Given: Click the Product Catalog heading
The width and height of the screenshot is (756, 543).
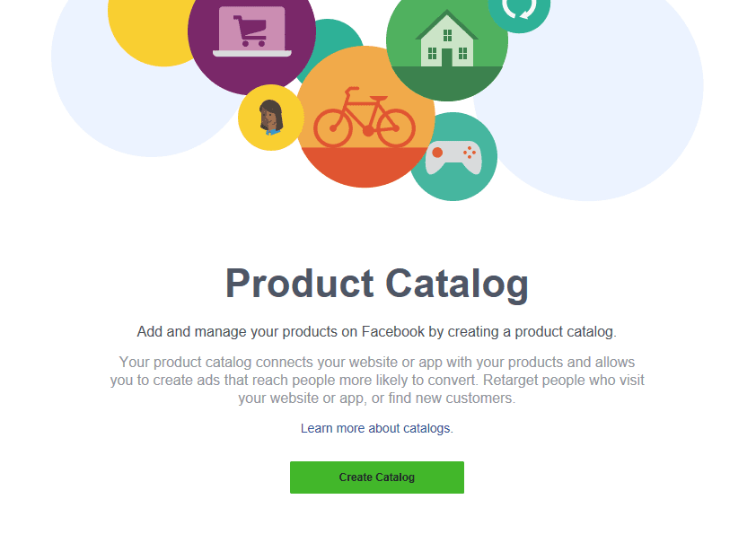Looking at the screenshot, I should point(377,283).
